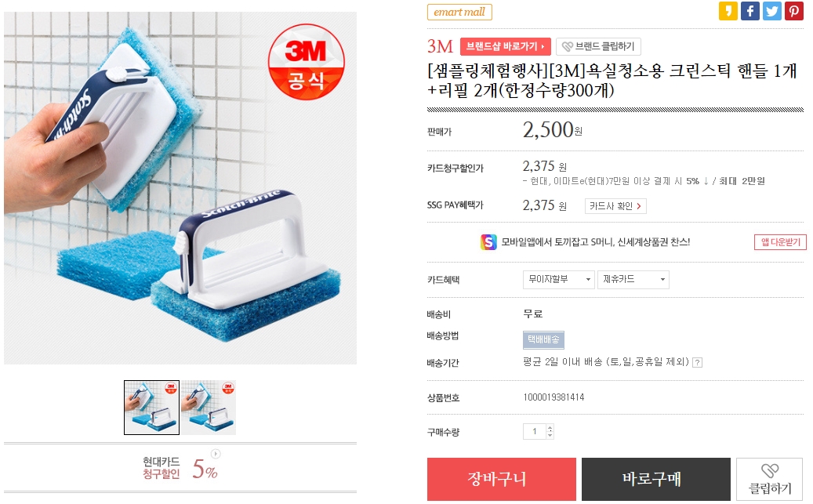Increase purchase quantity with up arrow
The width and height of the screenshot is (813, 504).
[550, 428]
